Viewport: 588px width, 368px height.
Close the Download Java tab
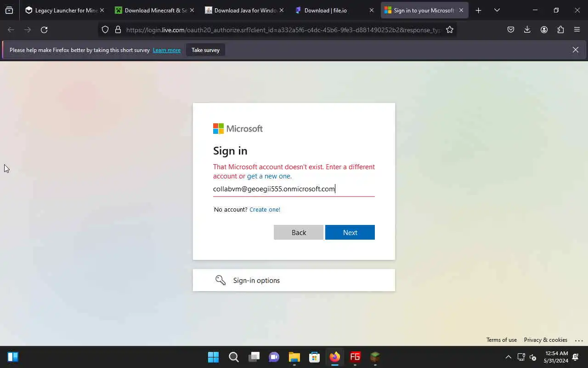282,10
